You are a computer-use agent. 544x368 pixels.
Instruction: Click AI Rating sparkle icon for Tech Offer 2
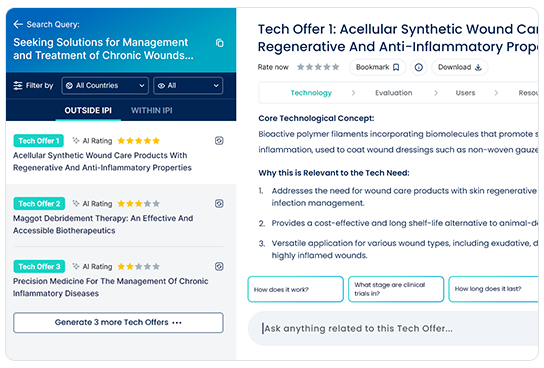[76, 203]
